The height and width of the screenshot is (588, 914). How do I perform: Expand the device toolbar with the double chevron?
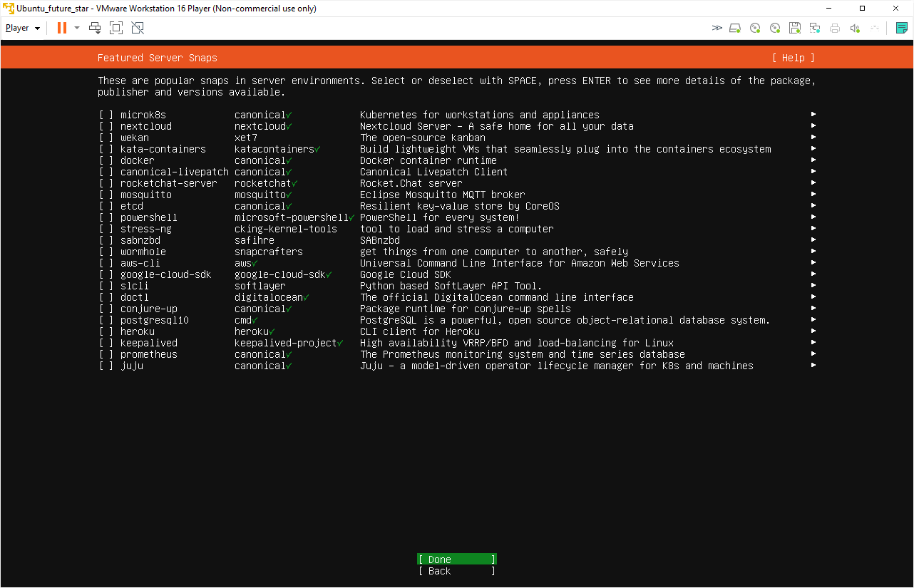click(717, 28)
